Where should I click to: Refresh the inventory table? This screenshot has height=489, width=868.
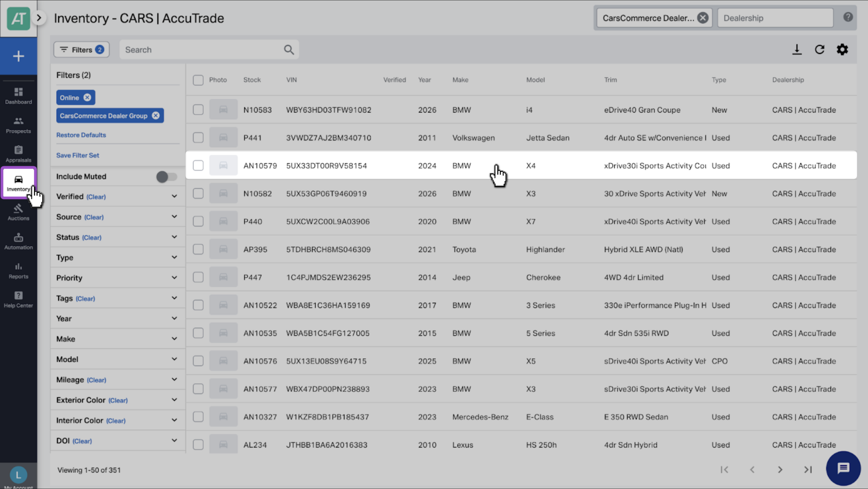click(x=820, y=49)
